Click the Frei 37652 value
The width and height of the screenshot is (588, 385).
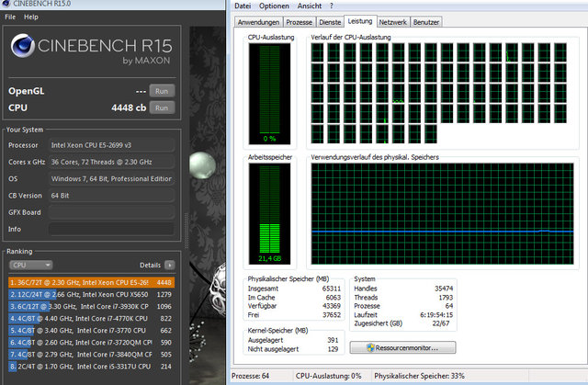tap(331, 315)
